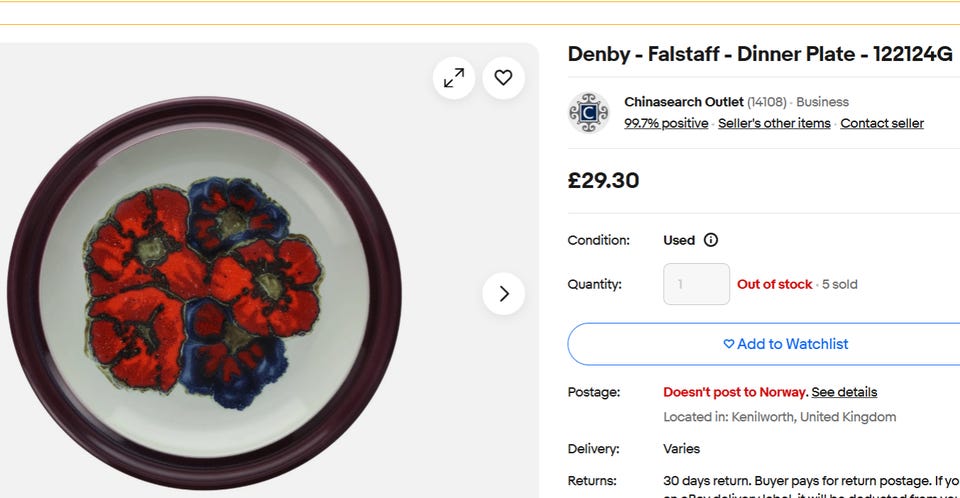Open the Chinasearch Outlet seller name link
The height and width of the screenshot is (498, 960).
pos(683,102)
